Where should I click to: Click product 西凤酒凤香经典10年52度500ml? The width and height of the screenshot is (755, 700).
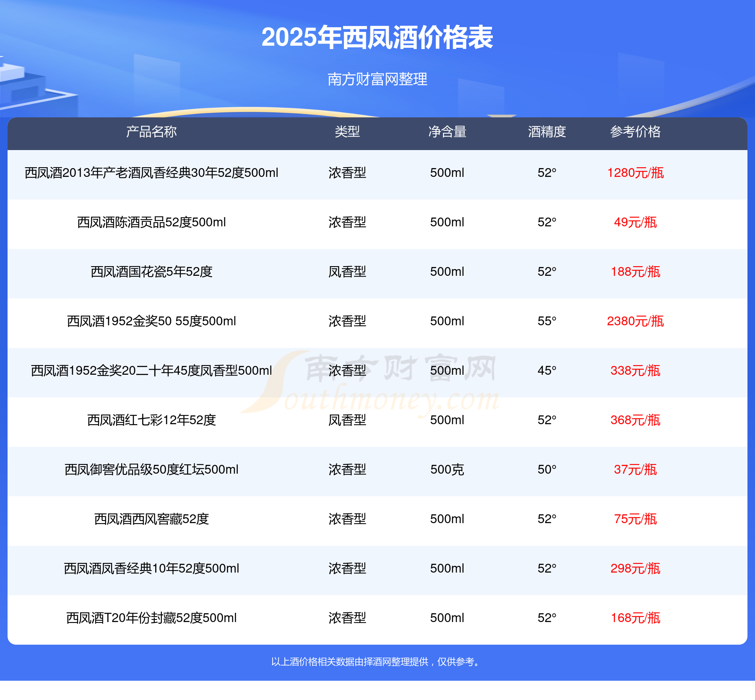click(151, 568)
